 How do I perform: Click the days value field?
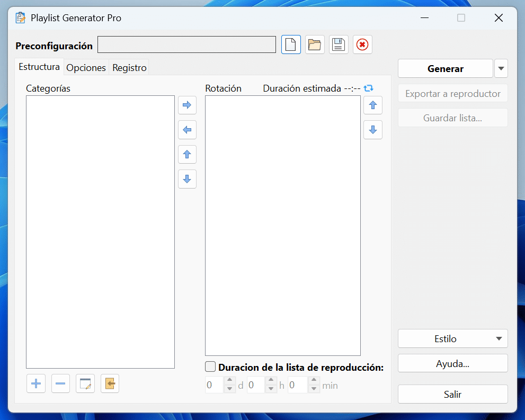tap(214, 385)
